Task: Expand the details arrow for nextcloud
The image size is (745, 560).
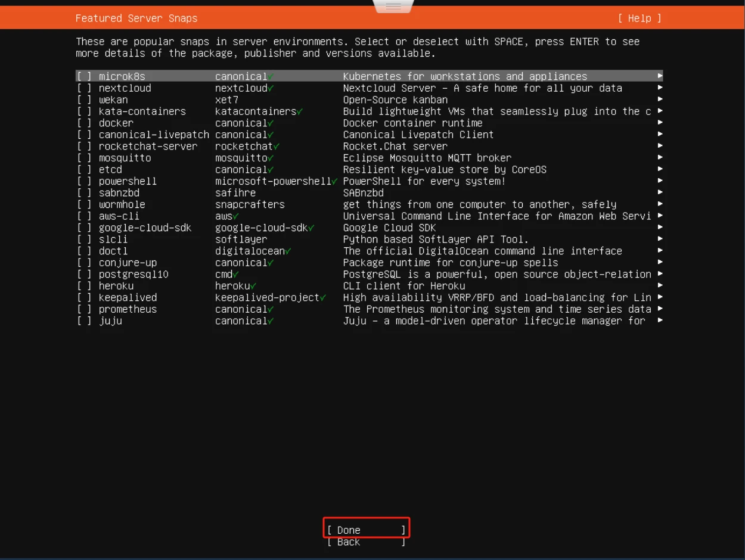Action: [660, 88]
